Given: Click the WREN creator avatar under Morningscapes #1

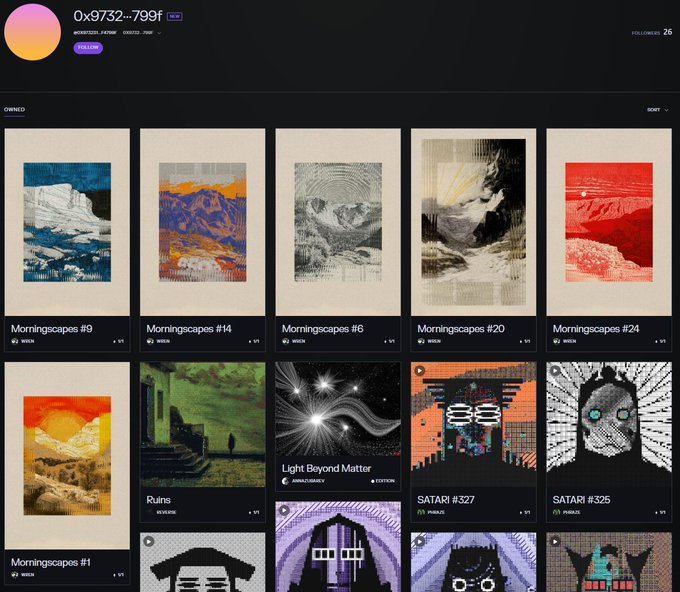Looking at the screenshot, I should pos(15,574).
